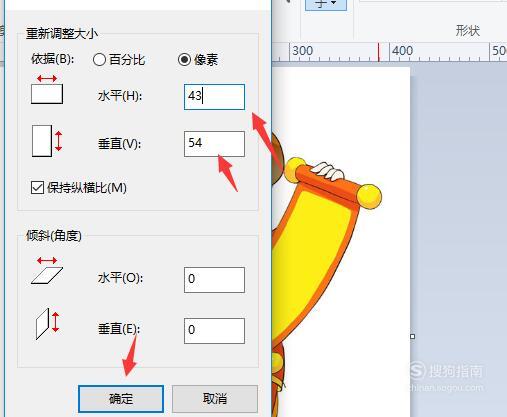Cancel the dialog with 取消
This screenshot has width=507, height=417.
pos(215,399)
